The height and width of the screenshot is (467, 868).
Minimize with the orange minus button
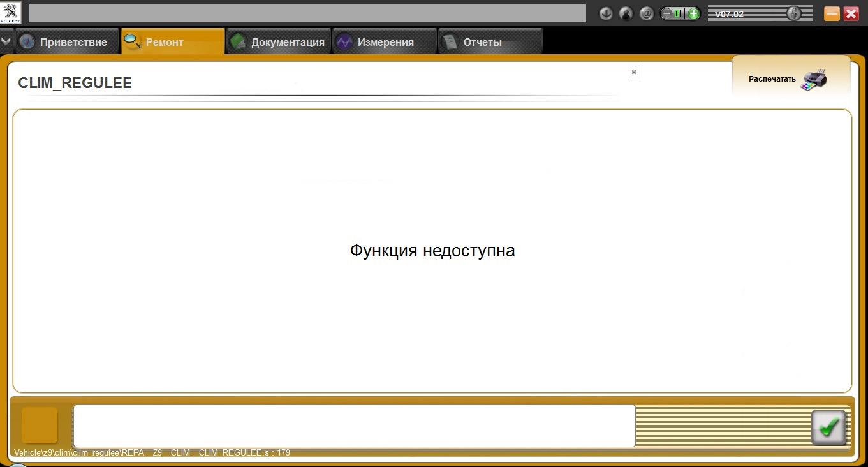coord(832,13)
